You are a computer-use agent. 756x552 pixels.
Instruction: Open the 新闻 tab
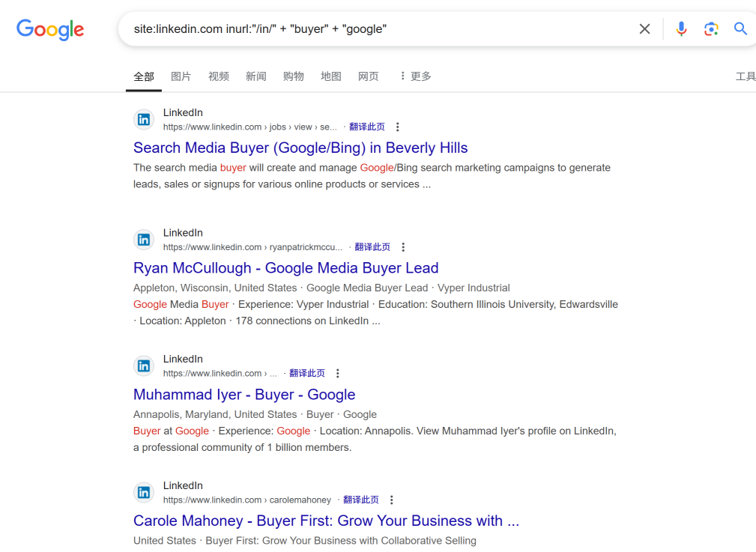256,76
